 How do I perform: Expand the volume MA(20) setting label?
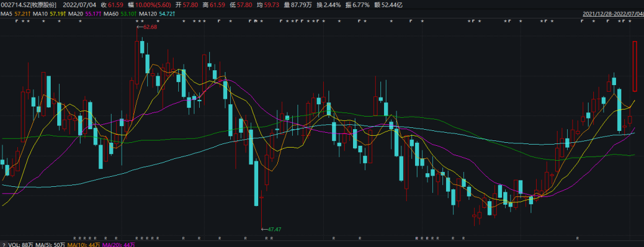pyautogui.click(x=119, y=243)
